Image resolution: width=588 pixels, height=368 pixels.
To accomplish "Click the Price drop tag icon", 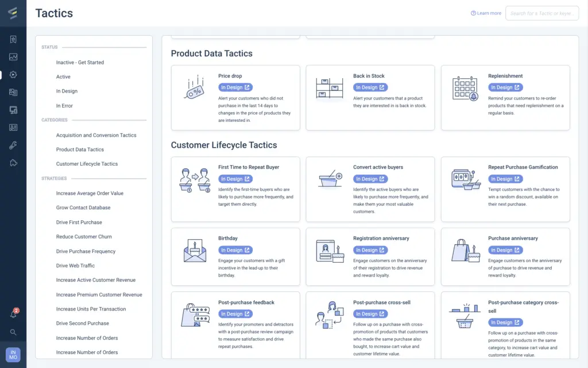I will (195, 88).
